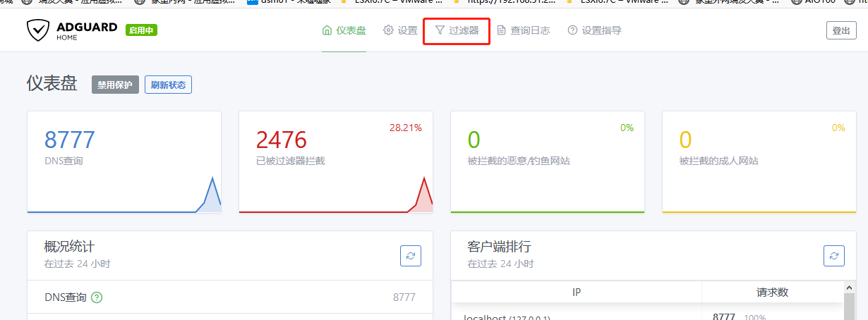Click the 登出 button

click(x=841, y=30)
